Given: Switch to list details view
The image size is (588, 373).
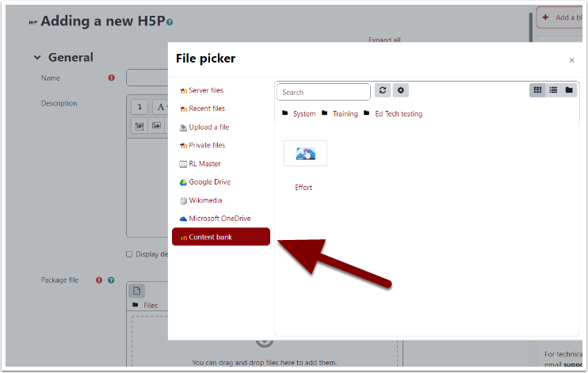Looking at the screenshot, I should (x=553, y=90).
